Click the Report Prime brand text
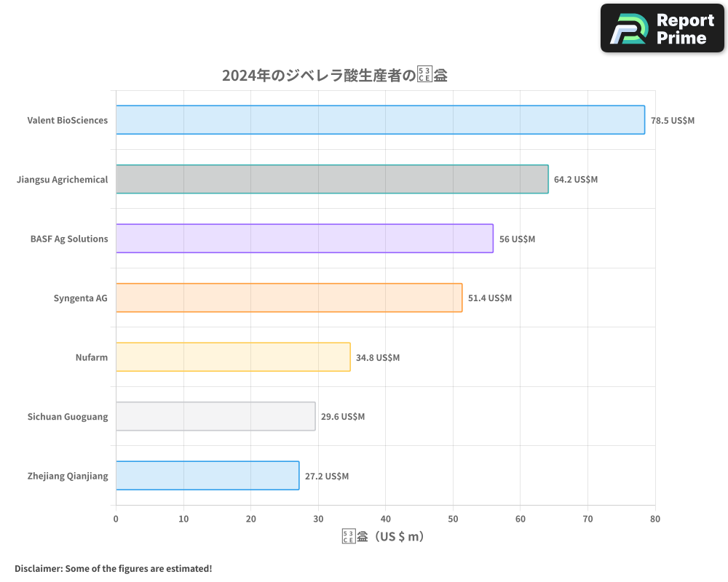Viewport: 728px width, 582px height. [x=685, y=28]
